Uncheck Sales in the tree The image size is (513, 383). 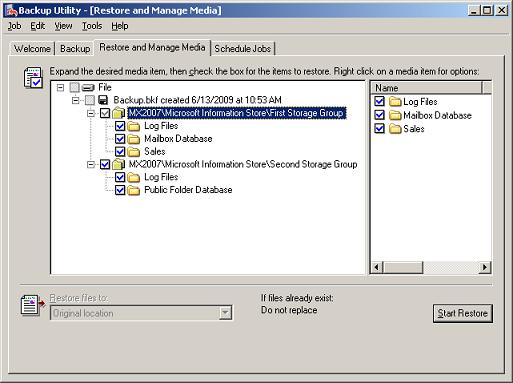click(x=120, y=152)
